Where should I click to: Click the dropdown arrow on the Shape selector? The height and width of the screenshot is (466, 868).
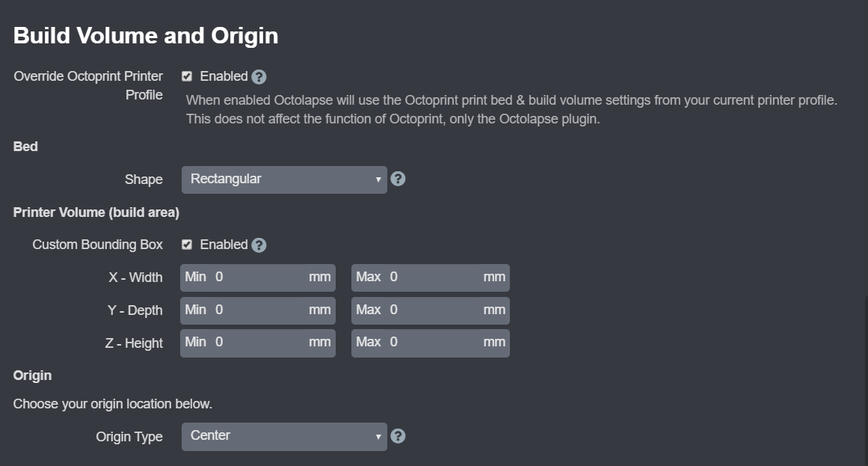[378, 179]
